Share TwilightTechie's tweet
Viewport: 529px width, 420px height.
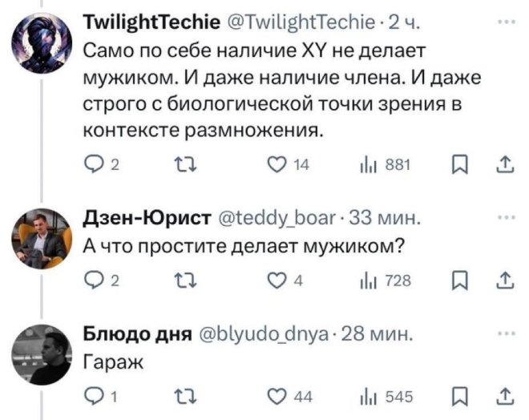pos(505,164)
